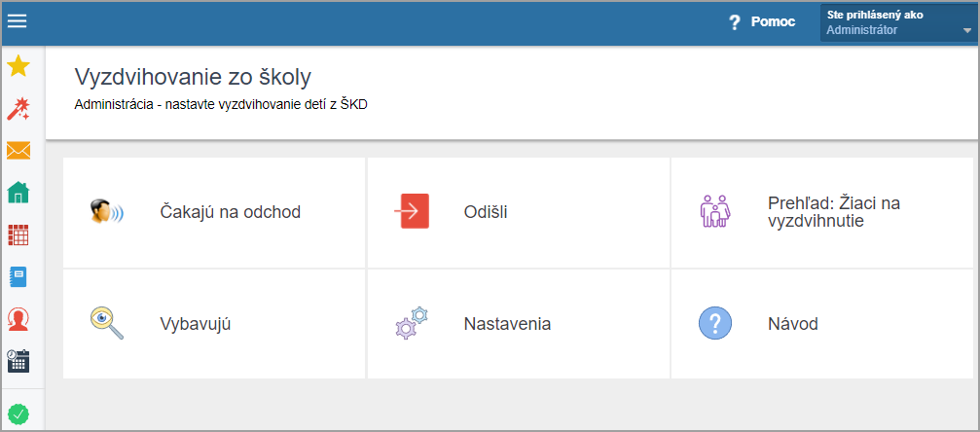
Task: Open the Odišli tile
Action: click(x=518, y=212)
